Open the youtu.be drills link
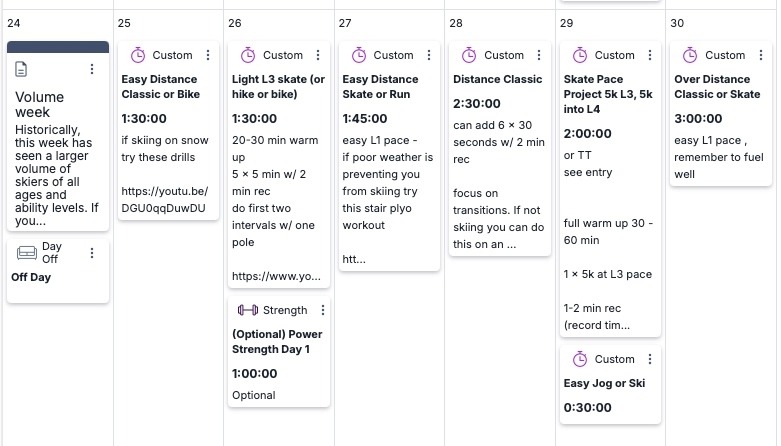 click(x=164, y=199)
